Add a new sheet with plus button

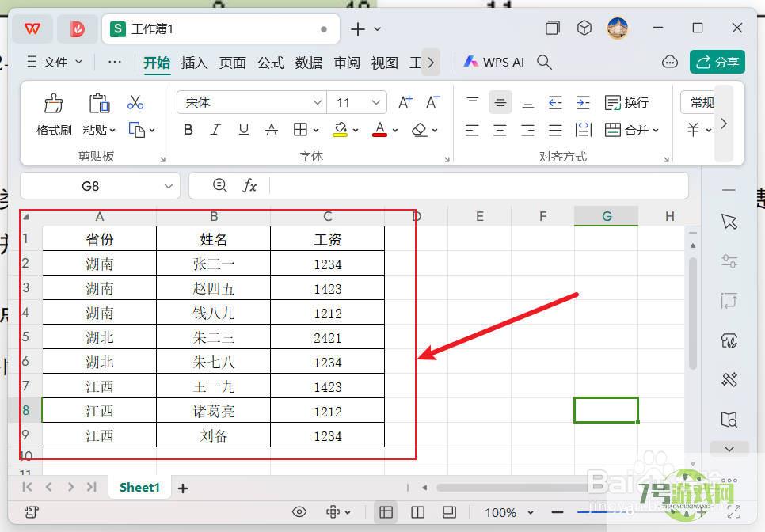coord(183,488)
